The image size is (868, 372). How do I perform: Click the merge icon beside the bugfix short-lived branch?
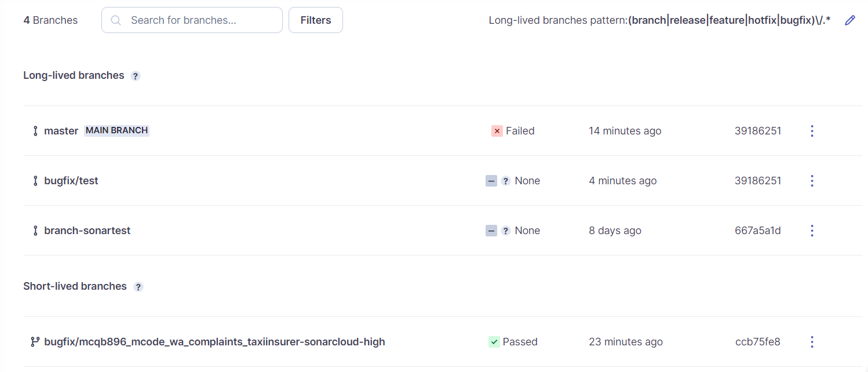point(35,342)
